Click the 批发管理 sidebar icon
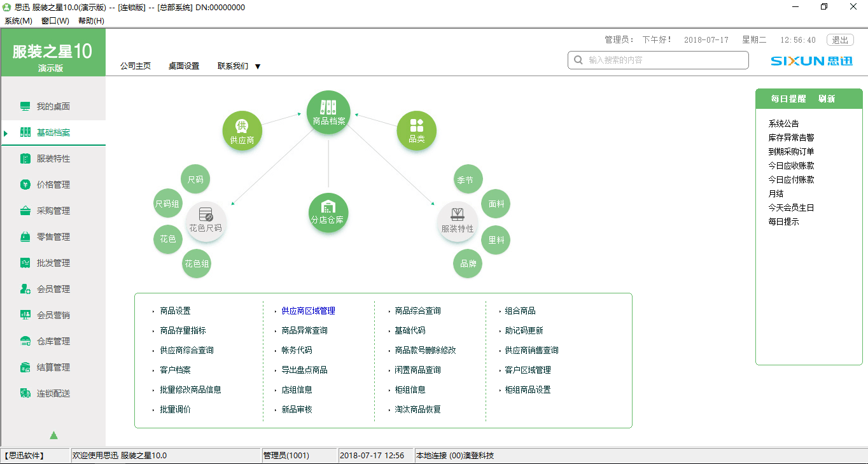 (25, 263)
